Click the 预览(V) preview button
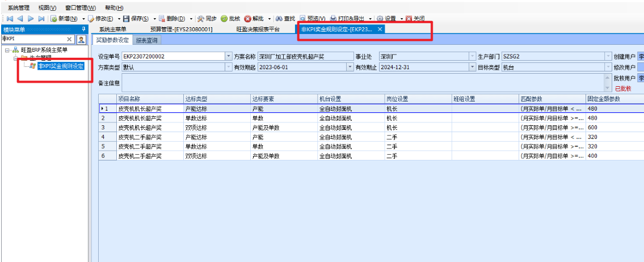The width and height of the screenshot is (644, 262). 313,19
